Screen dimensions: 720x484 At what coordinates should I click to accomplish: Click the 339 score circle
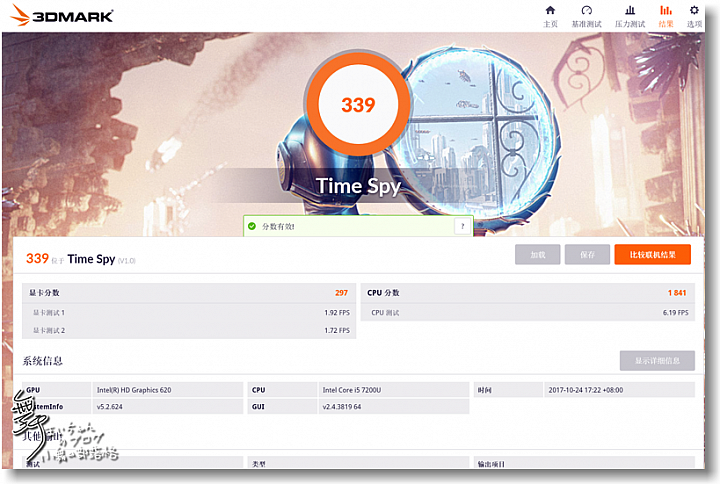click(358, 105)
